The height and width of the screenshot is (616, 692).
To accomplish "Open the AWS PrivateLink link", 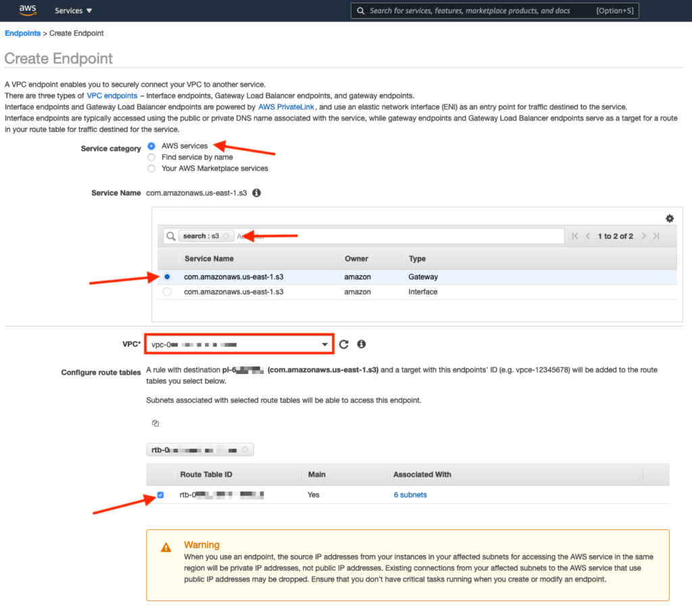I will point(286,107).
